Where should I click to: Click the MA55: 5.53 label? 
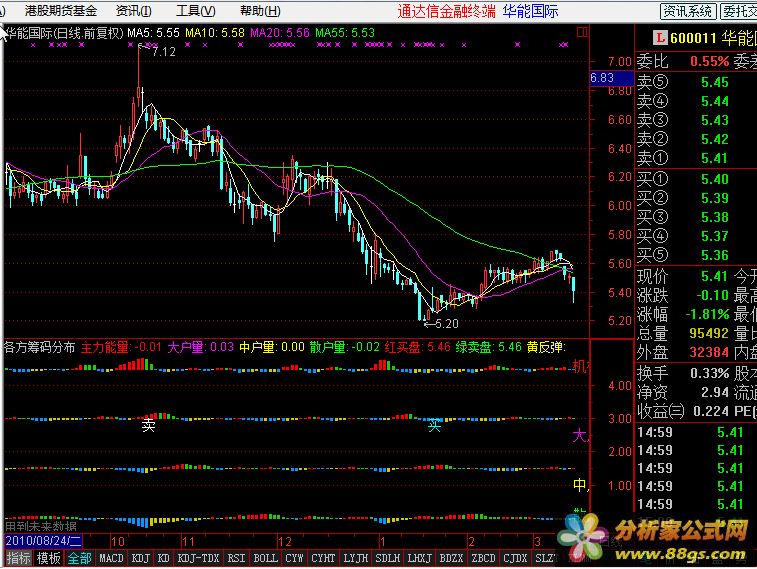(345, 33)
